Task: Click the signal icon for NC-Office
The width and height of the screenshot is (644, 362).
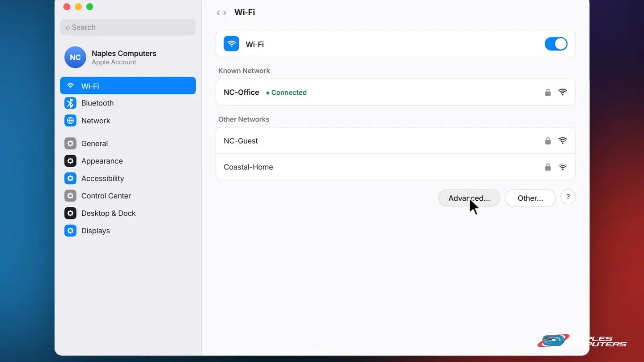Action: point(563,93)
